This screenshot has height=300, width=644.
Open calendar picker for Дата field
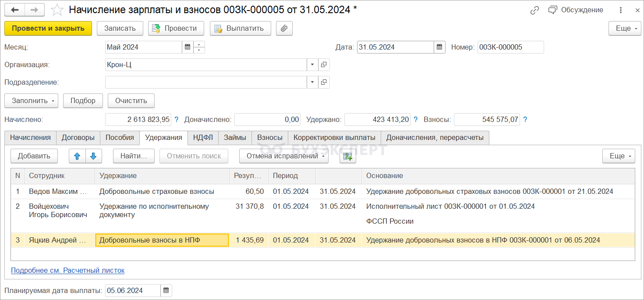(x=440, y=47)
